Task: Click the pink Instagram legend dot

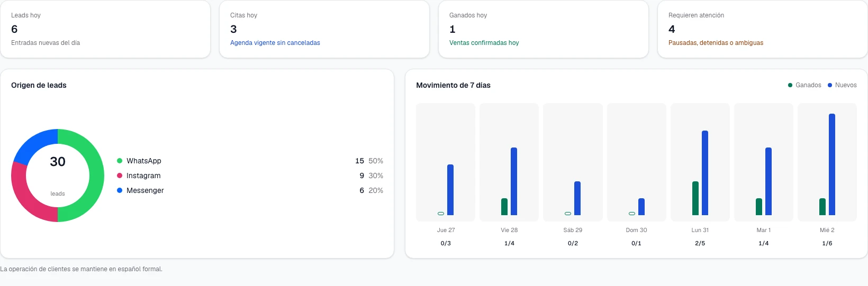Action: pyautogui.click(x=120, y=176)
